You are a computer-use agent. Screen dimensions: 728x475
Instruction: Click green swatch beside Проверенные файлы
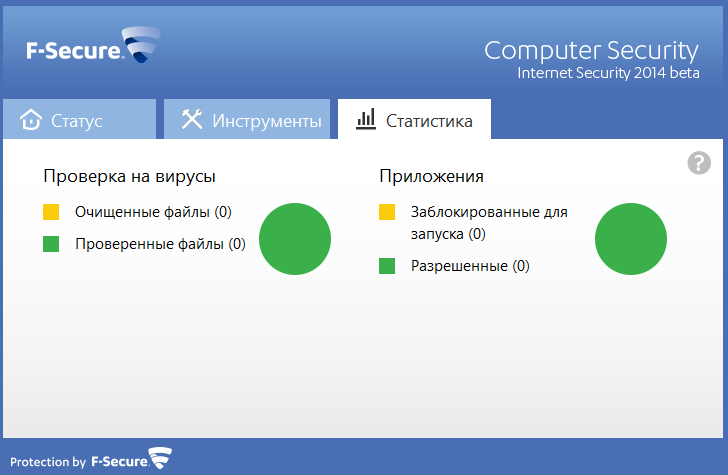[52, 243]
